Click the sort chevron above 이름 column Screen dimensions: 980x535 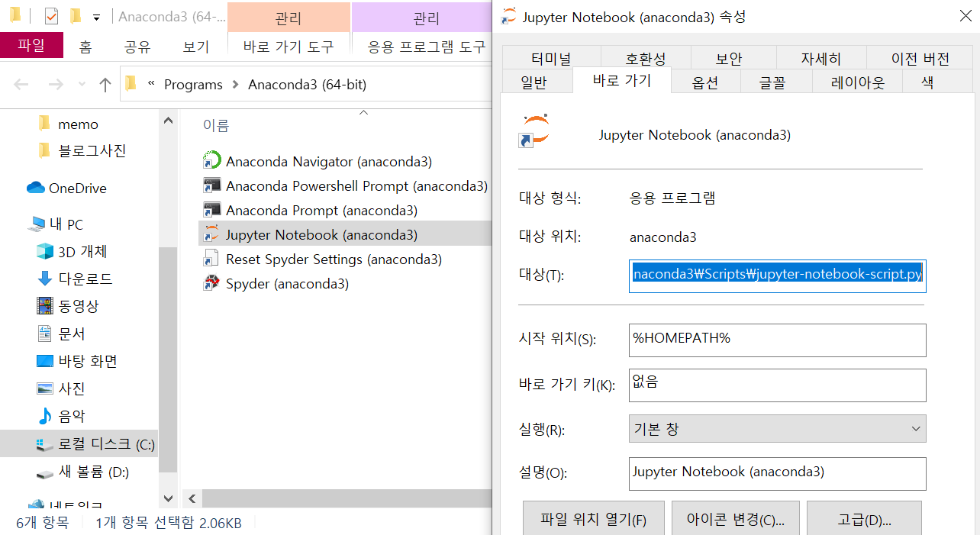pyautogui.click(x=363, y=113)
